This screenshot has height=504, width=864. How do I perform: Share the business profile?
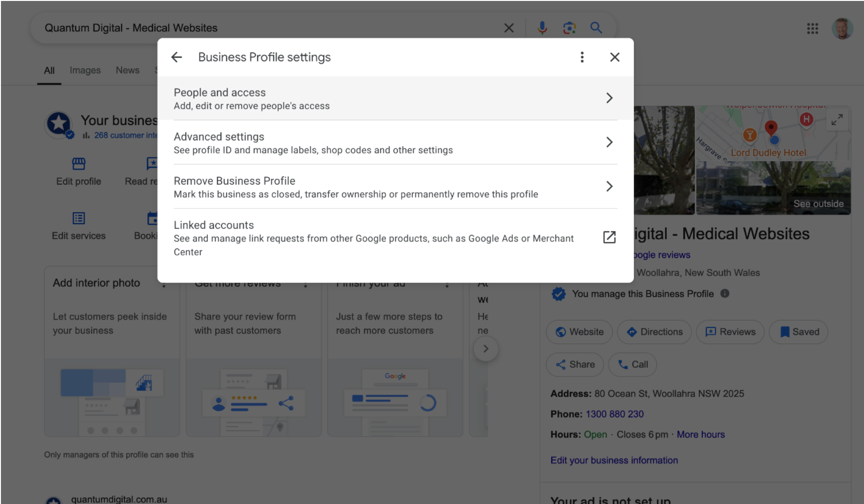[x=575, y=365]
